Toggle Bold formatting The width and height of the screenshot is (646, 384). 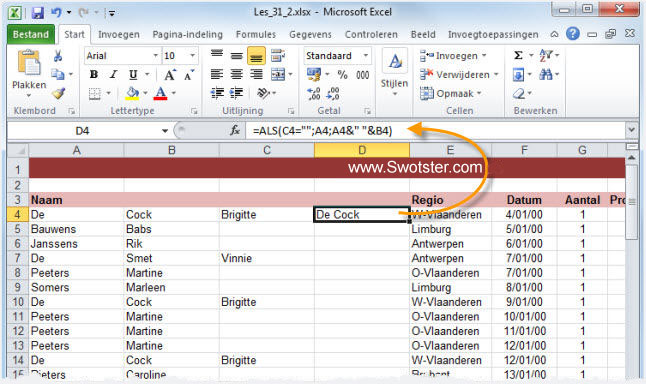94,75
